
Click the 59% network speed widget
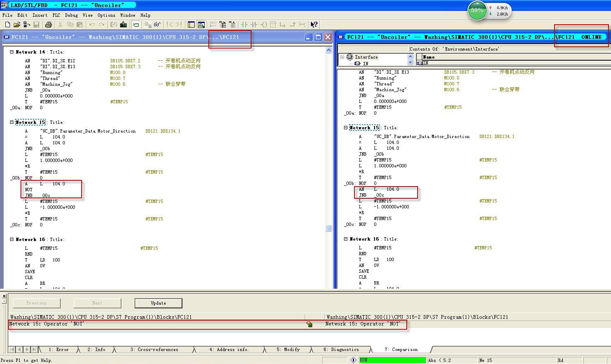point(490,10)
